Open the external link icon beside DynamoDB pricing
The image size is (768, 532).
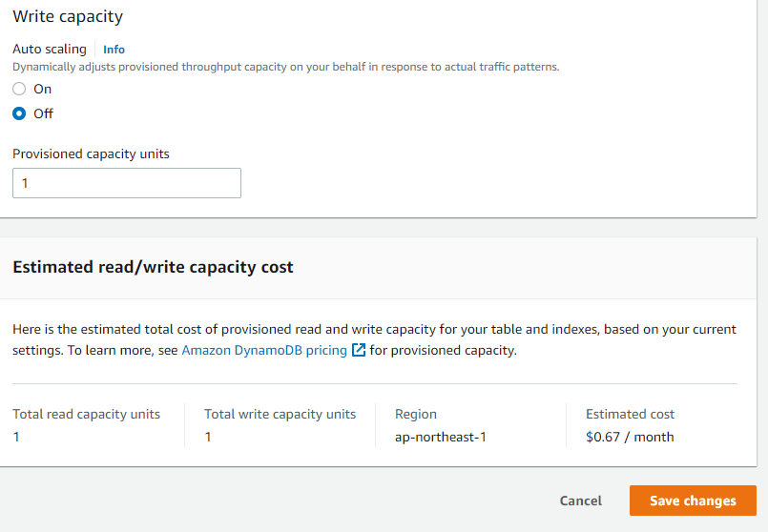[359, 350]
